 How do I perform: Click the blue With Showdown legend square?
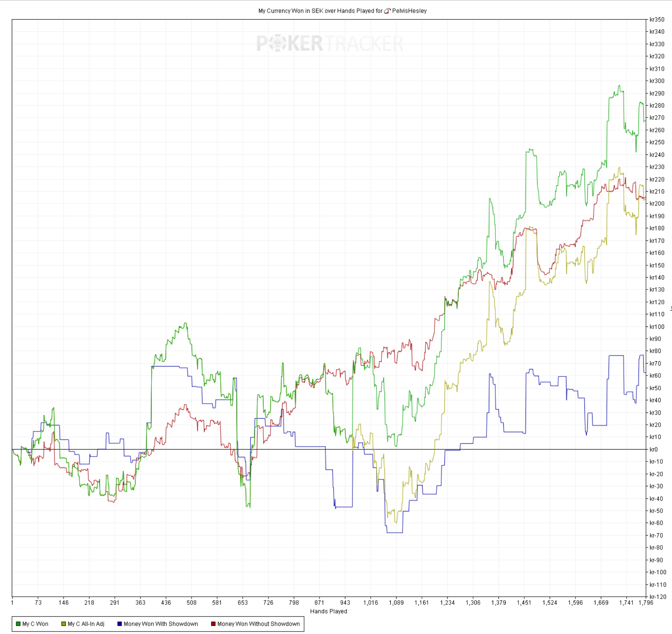pos(119,624)
